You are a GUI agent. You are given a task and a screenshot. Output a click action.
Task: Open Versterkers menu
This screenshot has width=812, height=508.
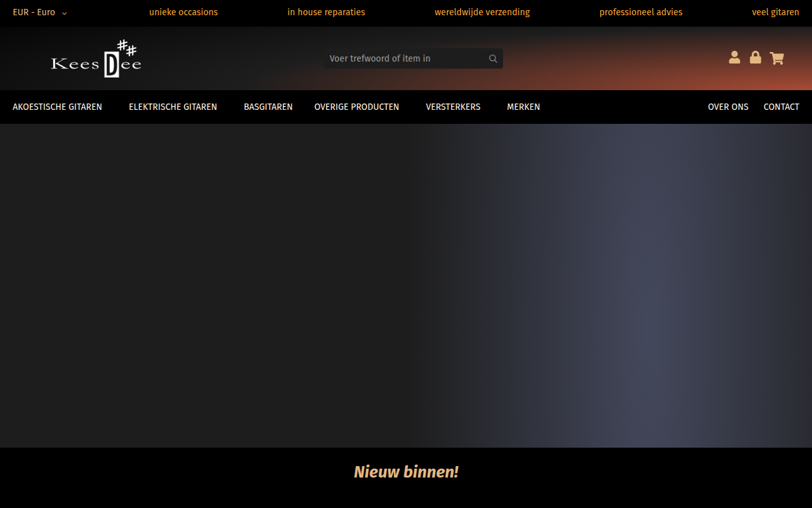(453, 107)
